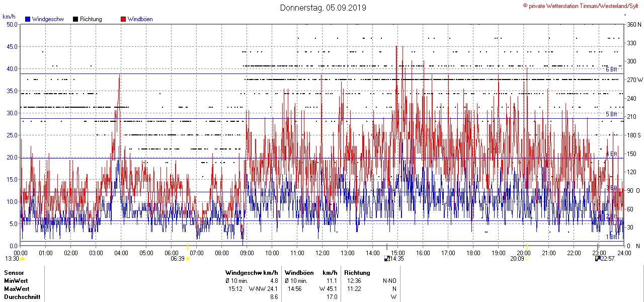Click the 24:00 time axis label
The height and width of the screenshot is (302, 644).
(x=624, y=253)
